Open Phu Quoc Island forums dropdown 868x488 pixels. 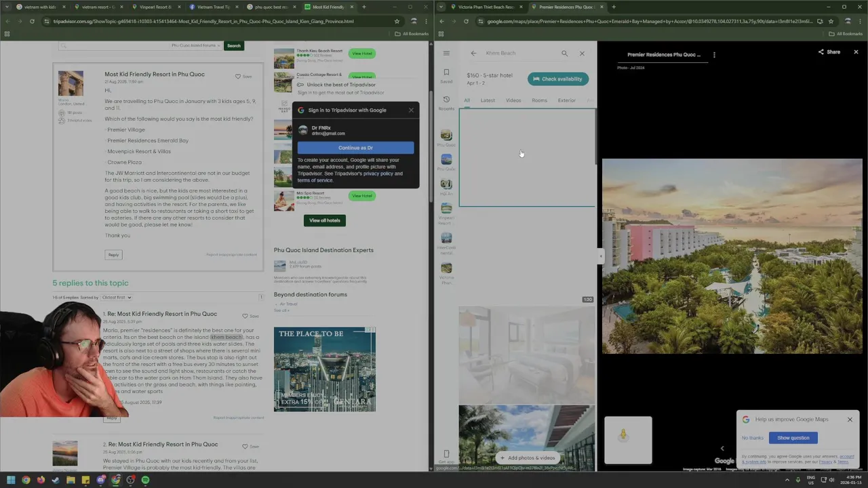[x=196, y=45]
